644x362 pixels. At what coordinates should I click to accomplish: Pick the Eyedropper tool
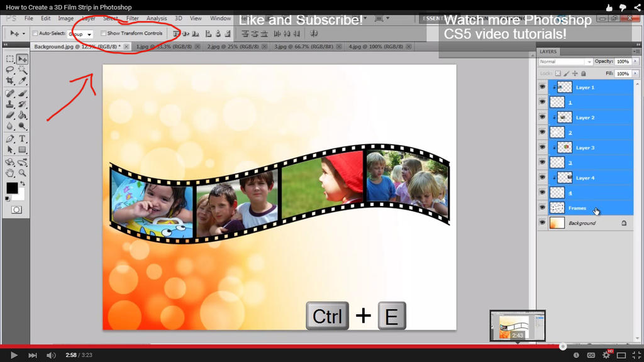(23, 81)
